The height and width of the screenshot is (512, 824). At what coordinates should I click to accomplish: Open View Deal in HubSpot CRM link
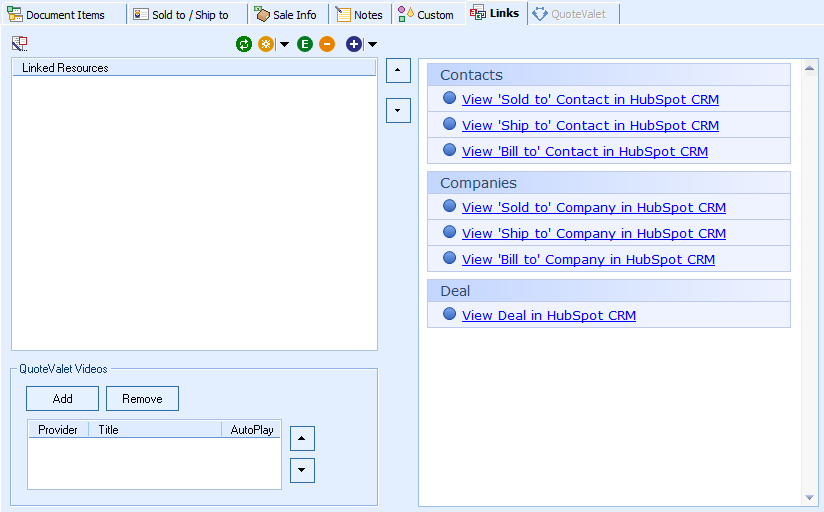tap(549, 315)
